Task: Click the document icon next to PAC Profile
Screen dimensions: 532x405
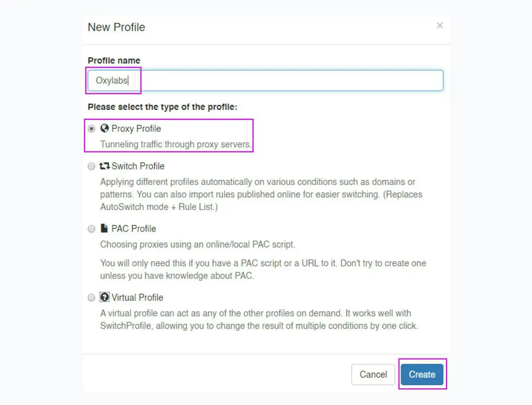Action: [104, 228]
